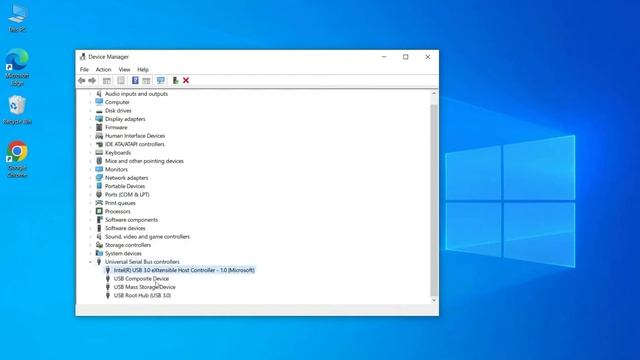Click the Print queues printer icon
The width and height of the screenshot is (640, 360).
coord(99,203)
